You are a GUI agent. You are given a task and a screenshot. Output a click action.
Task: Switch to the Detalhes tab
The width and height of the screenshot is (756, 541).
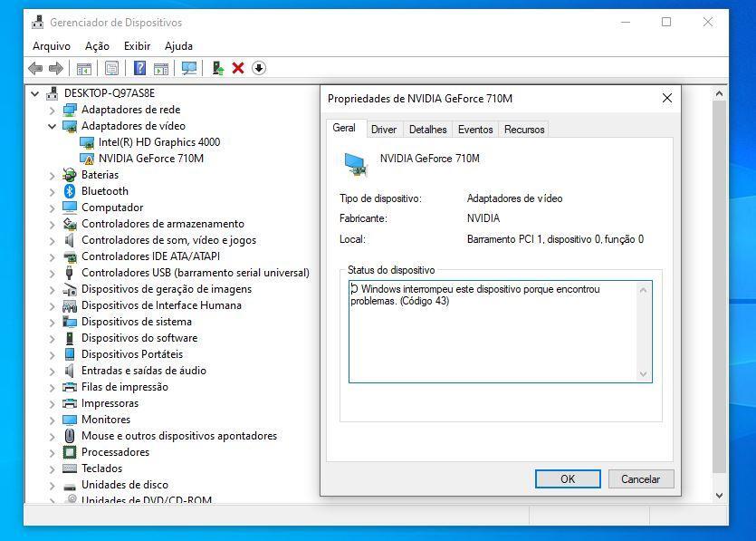click(x=427, y=130)
